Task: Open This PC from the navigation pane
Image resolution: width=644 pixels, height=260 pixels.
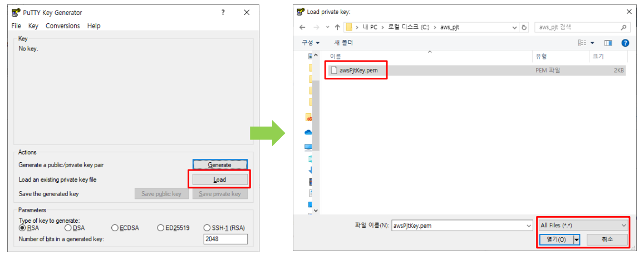Action: coord(308,147)
